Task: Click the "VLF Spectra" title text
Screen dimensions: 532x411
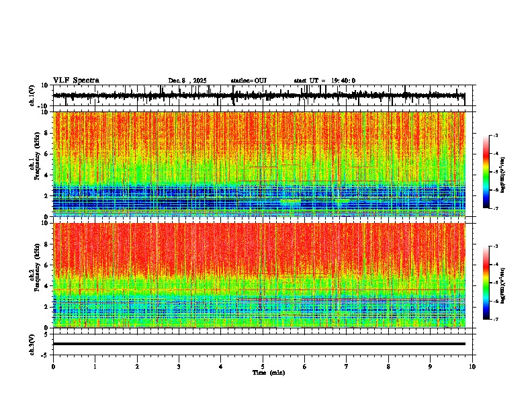Action: click(x=76, y=81)
